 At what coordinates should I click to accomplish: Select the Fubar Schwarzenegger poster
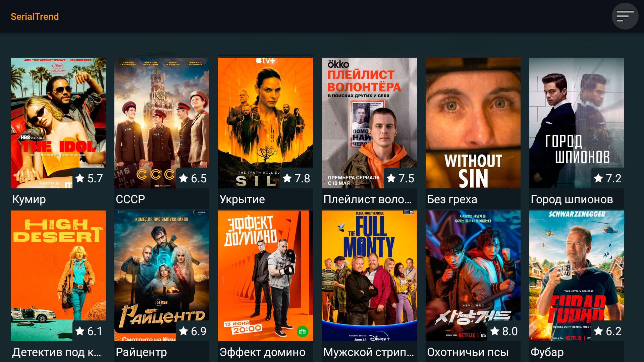tap(577, 276)
